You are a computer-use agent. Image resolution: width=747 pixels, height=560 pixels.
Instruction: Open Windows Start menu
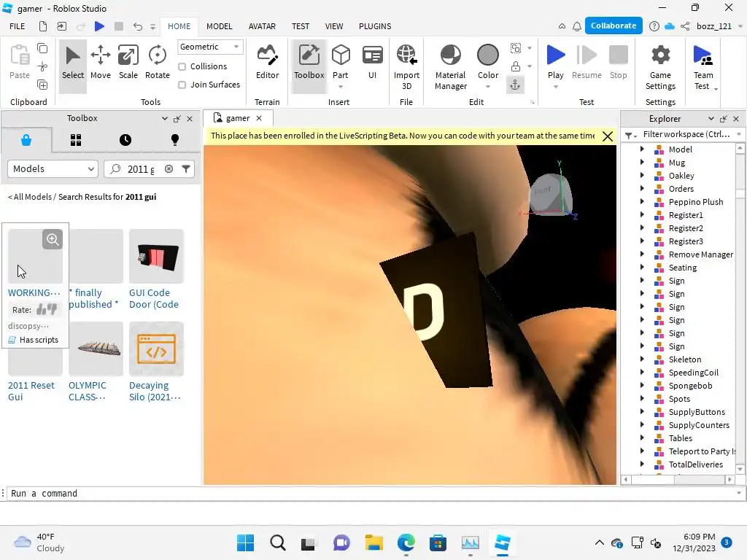(245, 542)
